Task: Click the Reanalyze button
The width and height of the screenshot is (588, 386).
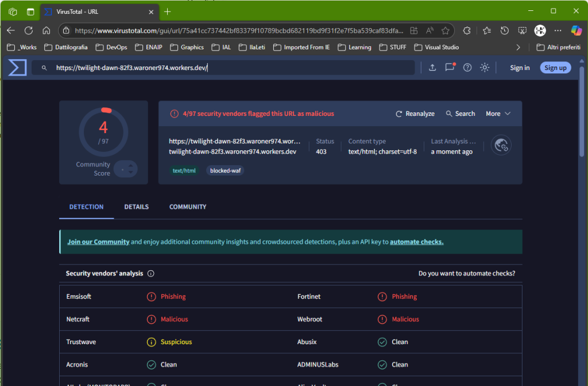Action: point(415,114)
